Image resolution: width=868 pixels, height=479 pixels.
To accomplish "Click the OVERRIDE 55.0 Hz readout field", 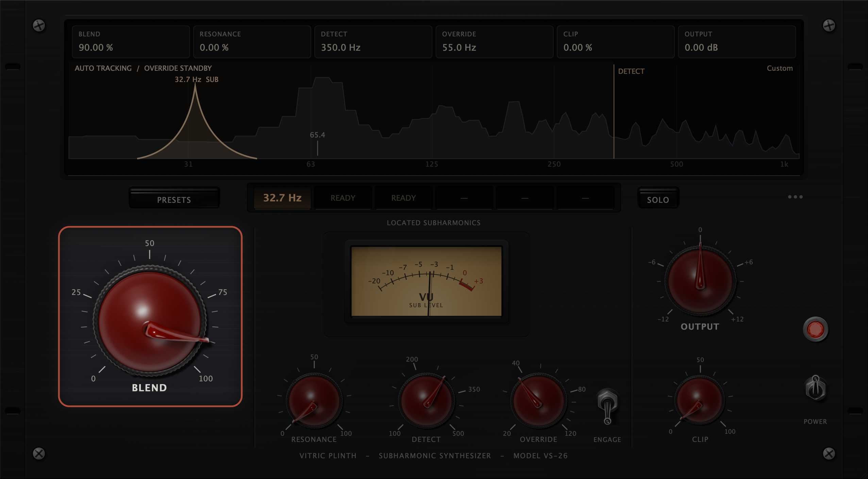I will click(x=494, y=42).
